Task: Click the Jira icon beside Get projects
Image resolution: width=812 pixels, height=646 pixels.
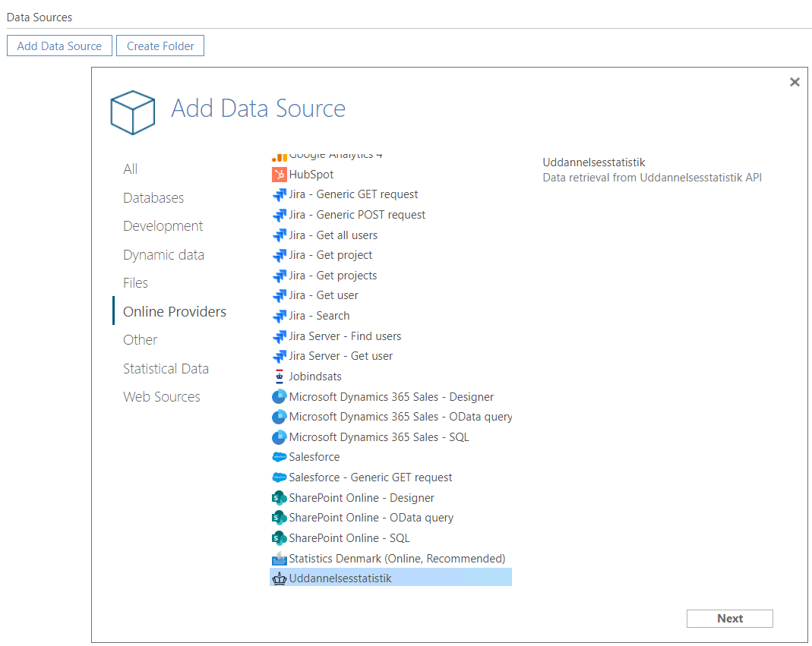Action: pos(279,276)
